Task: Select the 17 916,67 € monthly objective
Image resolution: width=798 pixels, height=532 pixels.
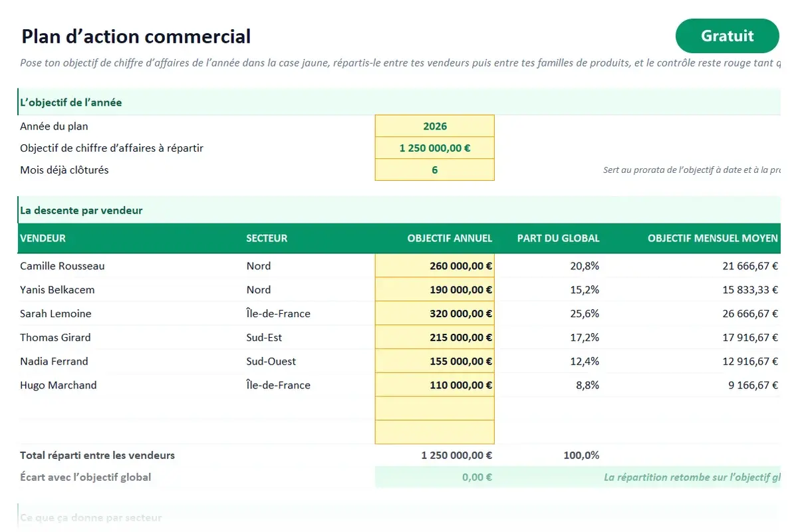Action: (750, 338)
